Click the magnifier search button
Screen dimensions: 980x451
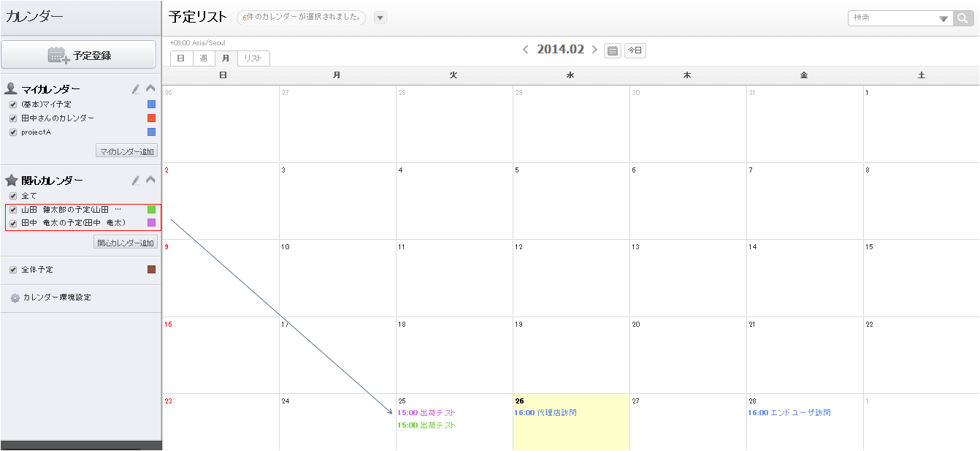[x=963, y=18]
